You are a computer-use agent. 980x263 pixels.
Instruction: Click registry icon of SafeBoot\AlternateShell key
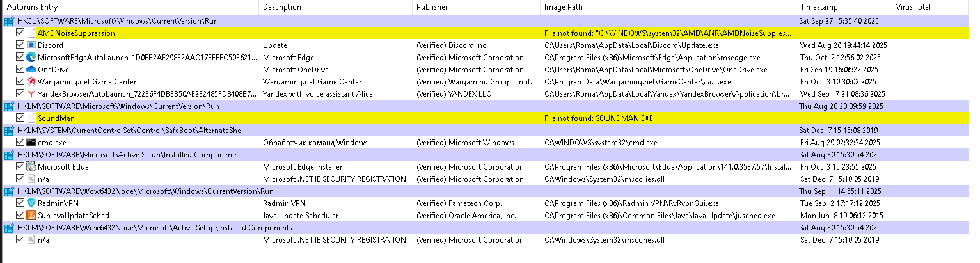(9, 131)
